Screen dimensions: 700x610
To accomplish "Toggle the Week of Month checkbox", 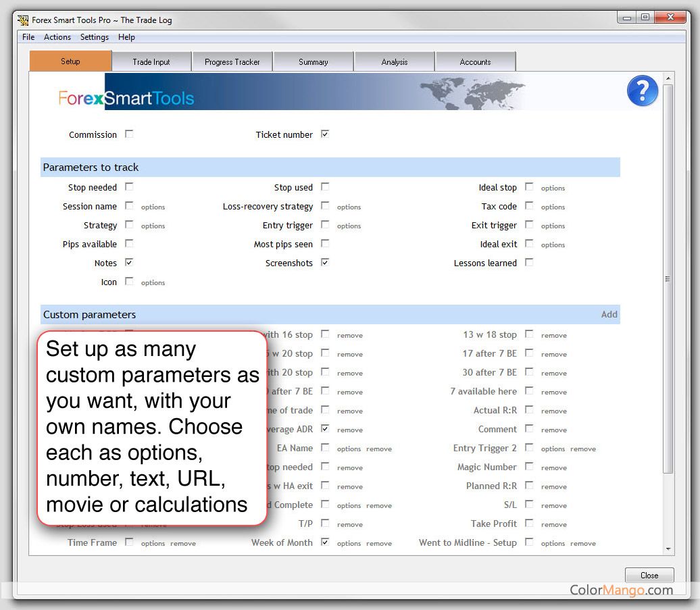I will [325, 542].
